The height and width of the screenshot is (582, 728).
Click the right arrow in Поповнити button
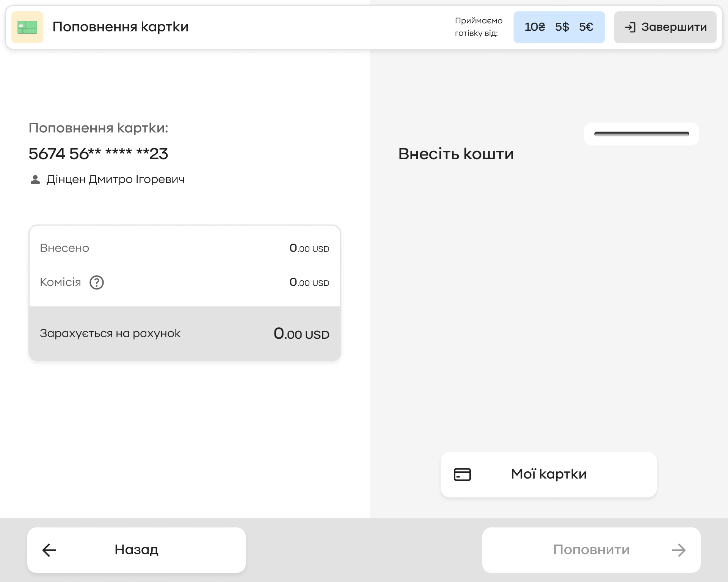(x=679, y=550)
